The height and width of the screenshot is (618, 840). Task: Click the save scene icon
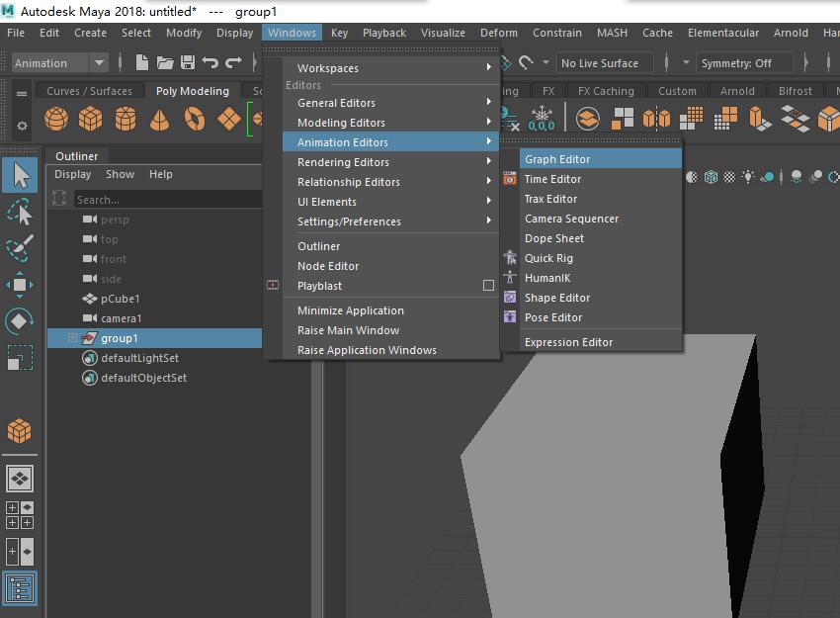tap(188, 62)
